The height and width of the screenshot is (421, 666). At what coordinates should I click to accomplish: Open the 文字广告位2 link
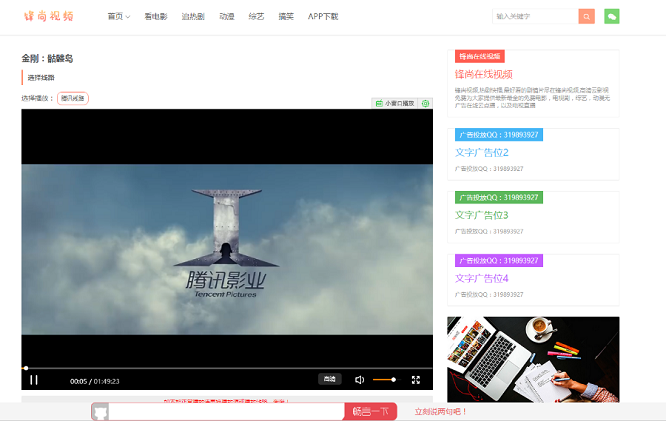coord(482,153)
